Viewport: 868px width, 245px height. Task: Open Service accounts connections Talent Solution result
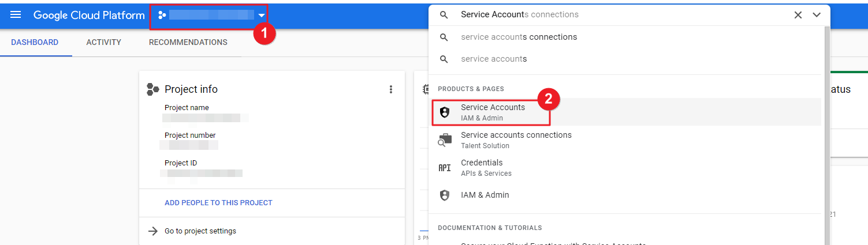click(516, 140)
